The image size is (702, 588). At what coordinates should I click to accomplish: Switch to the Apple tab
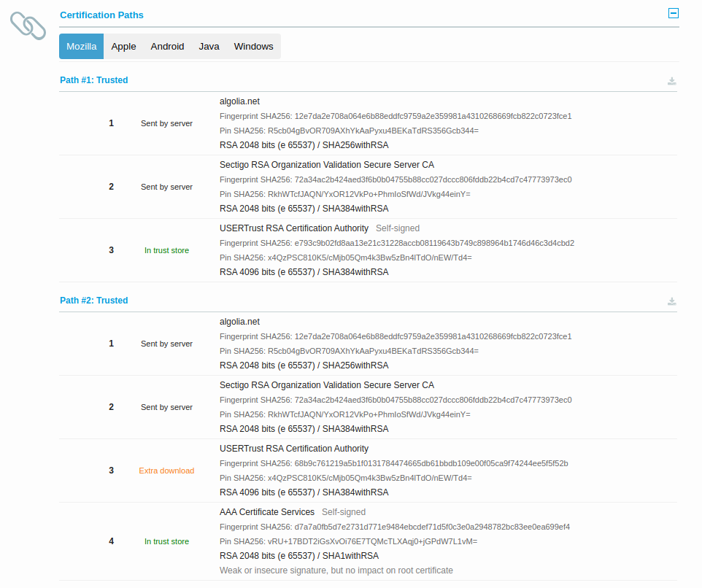click(x=123, y=46)
